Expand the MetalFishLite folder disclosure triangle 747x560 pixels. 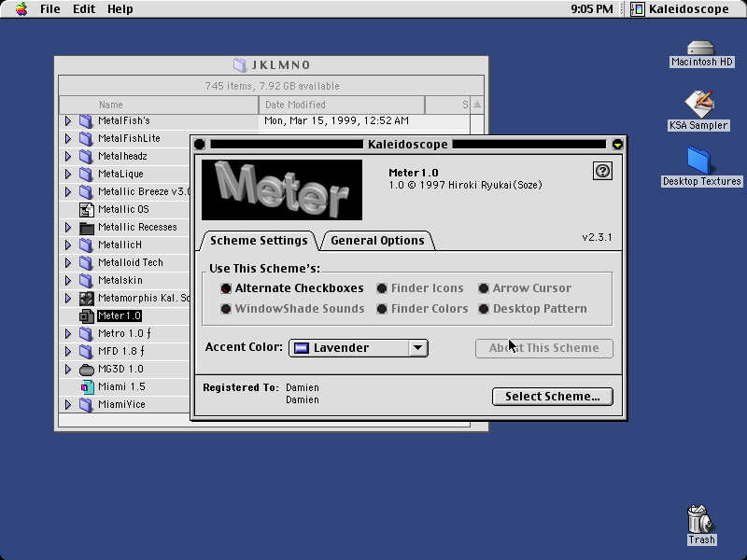pyautogui.click(x=68, y=138)
